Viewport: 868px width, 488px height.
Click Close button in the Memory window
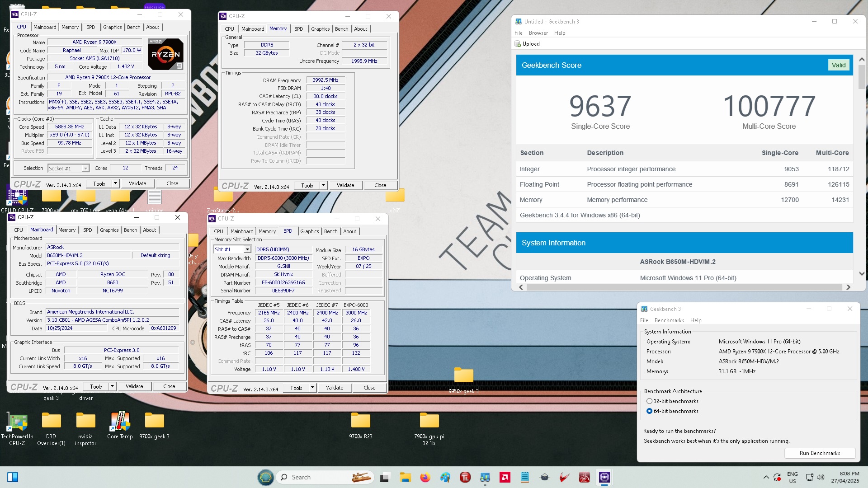coord(380,185)
